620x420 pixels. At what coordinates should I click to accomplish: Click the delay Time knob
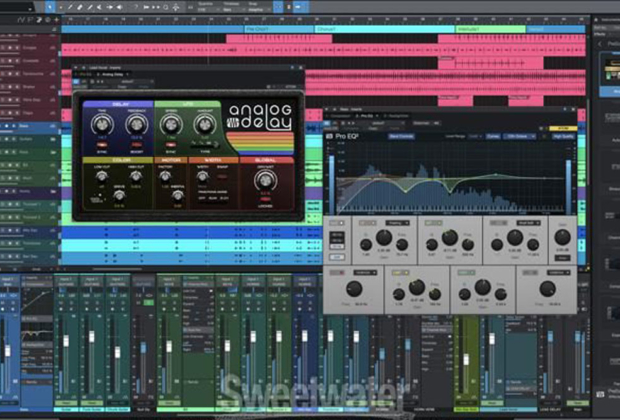pos(102,125)
